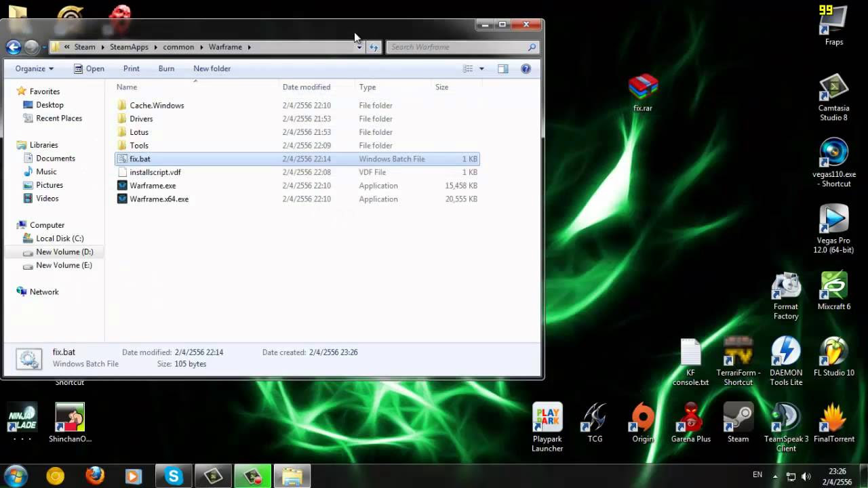868x488 pixels.
Task: Open the fix.rar archive on desktop
Action: 643,93
